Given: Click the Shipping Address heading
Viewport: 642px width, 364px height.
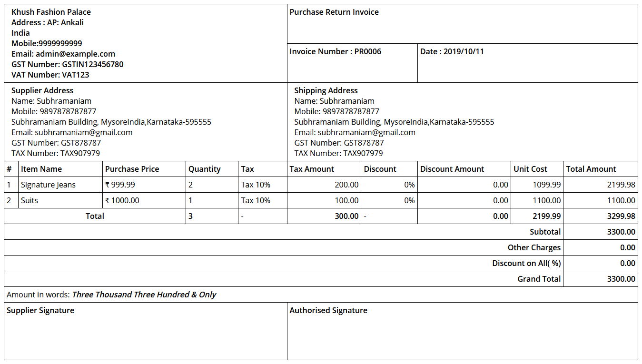Looking at the screenshot, I should click(326, 90).
